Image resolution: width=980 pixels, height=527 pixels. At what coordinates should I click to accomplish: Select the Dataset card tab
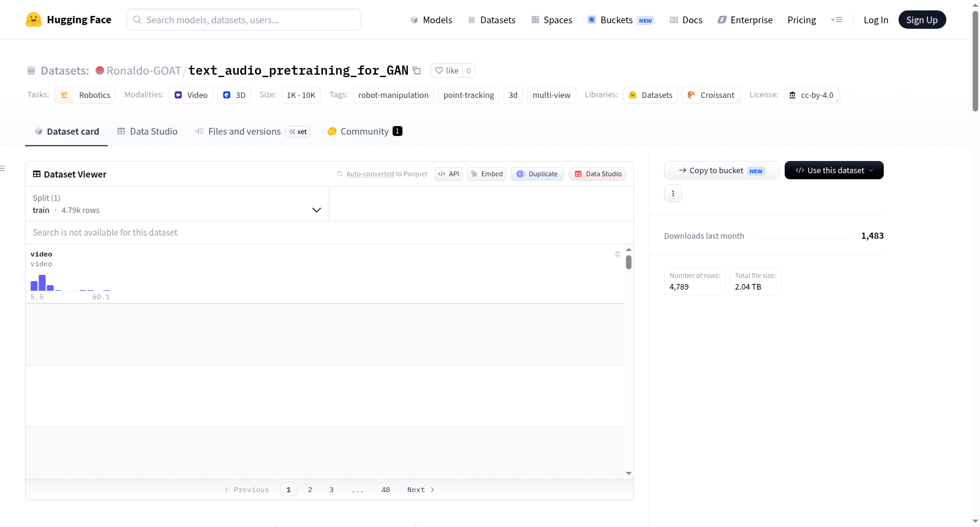point(66,131)
